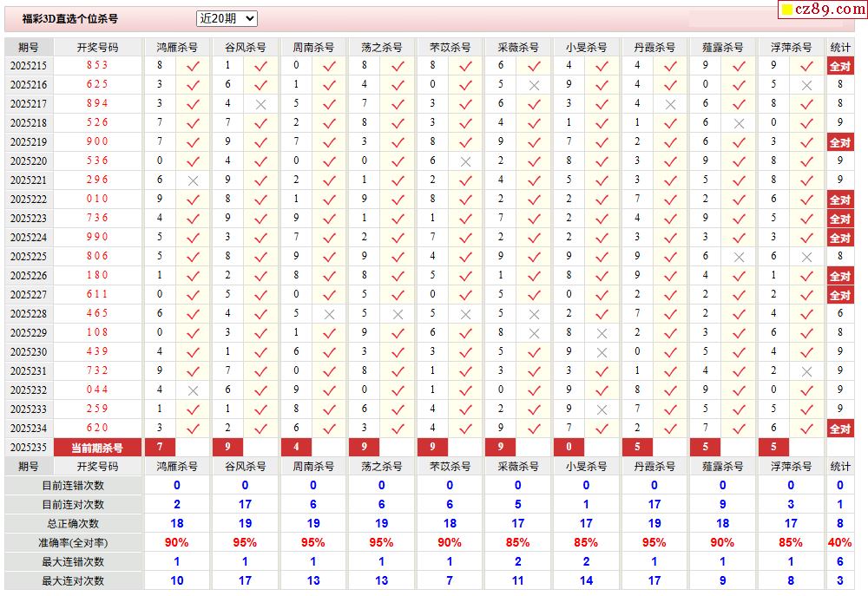Click the 福彩3D直选个位杀号 title
The height and width of the screenshot is (596, 868).
coord(69,19)
